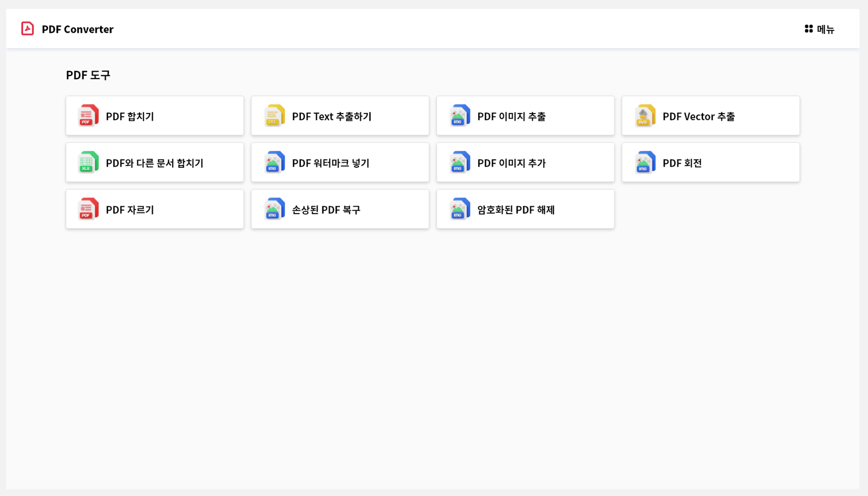Screen dimensions: 868x496
Task: Click the PDF 도구 section heading
Action: pos(88,75)
